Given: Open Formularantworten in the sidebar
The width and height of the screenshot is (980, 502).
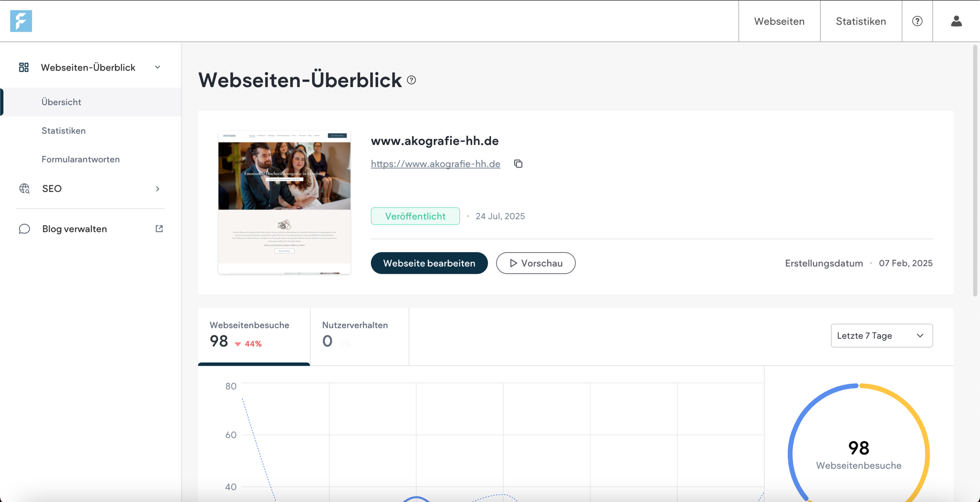Looking at the screenshot, I should pyautogui.click(x=91, y=159).
